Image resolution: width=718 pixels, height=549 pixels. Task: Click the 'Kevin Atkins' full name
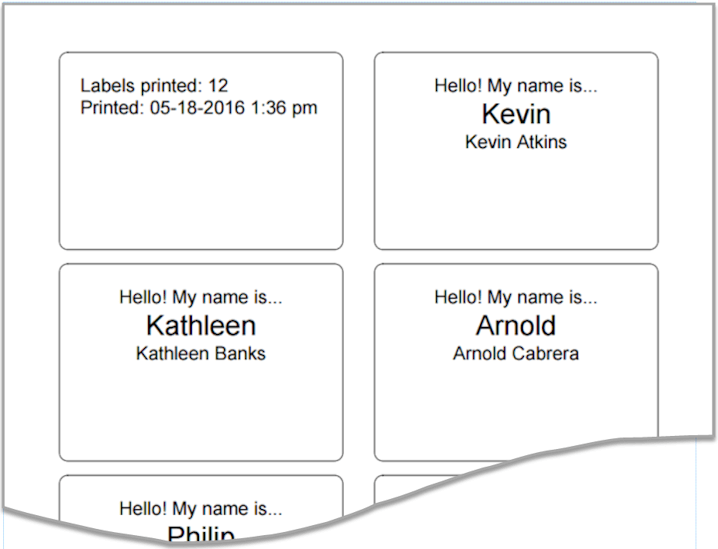click(x=515, y=142)
